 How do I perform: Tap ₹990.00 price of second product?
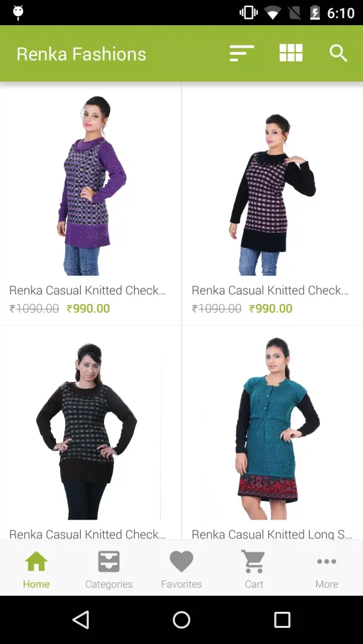coord(271,308)
